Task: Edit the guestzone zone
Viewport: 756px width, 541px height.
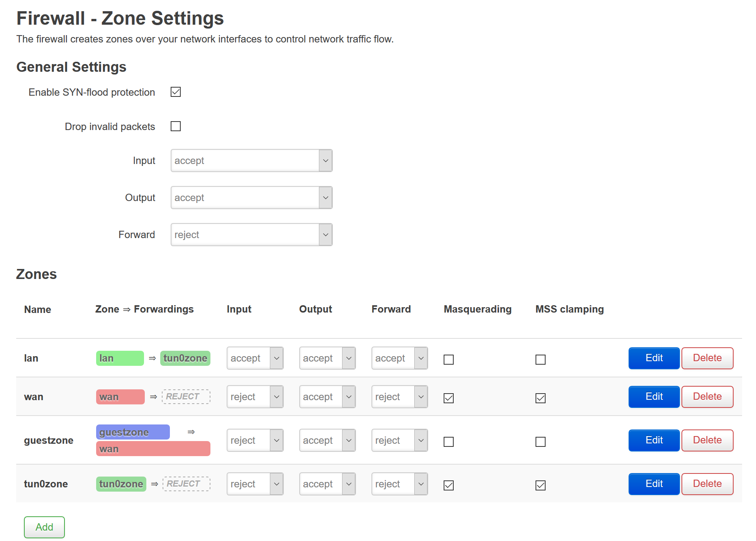Action: coord(654,440)
